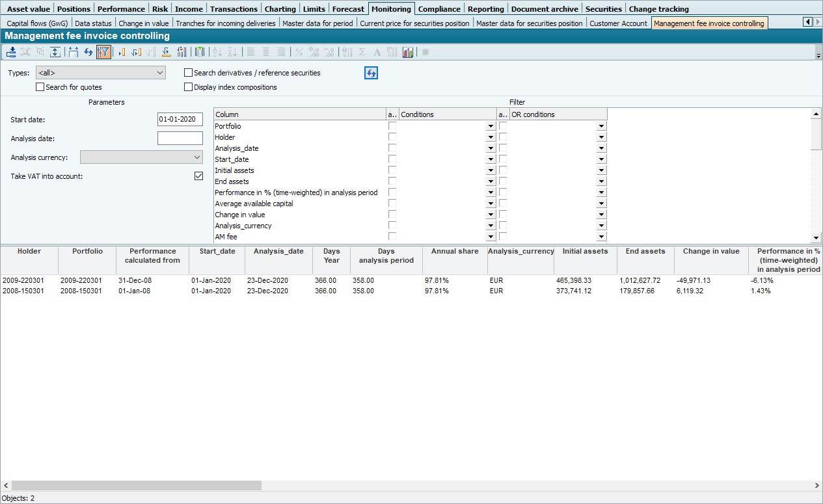Click the adjust column width toolbar icon
The height and width of the screenshot is (504, 823).
(x=73, y=52)
